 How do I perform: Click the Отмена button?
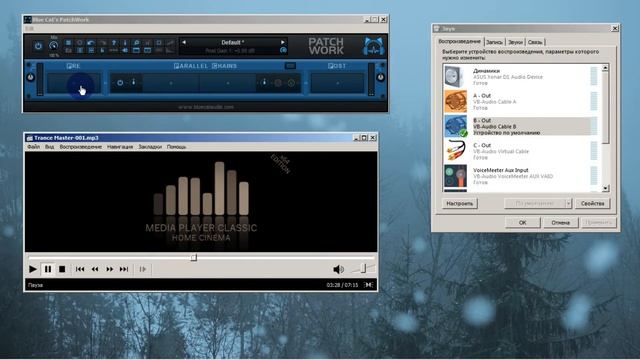click(x=560, y=222)
